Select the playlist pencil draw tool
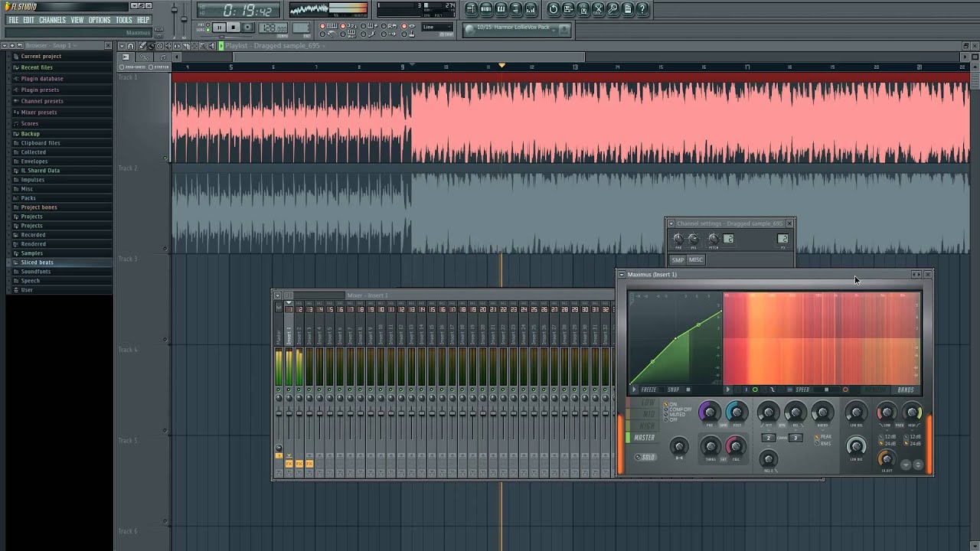The height and width of the screenshot is (551, 980). (142, 46)
